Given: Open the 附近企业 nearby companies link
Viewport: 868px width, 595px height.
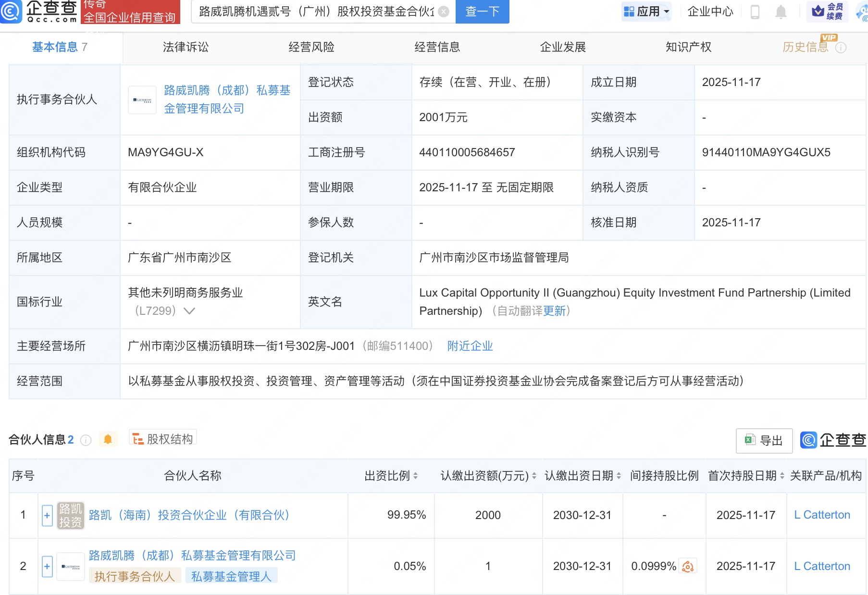Looking at the screenshot, I should point(470,346).
